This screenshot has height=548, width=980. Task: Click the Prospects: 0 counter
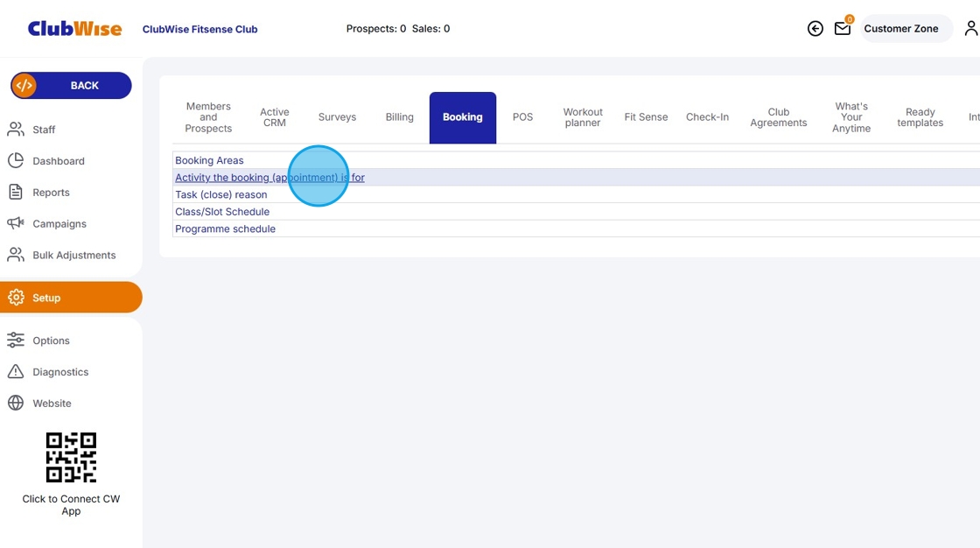(376, 29)
